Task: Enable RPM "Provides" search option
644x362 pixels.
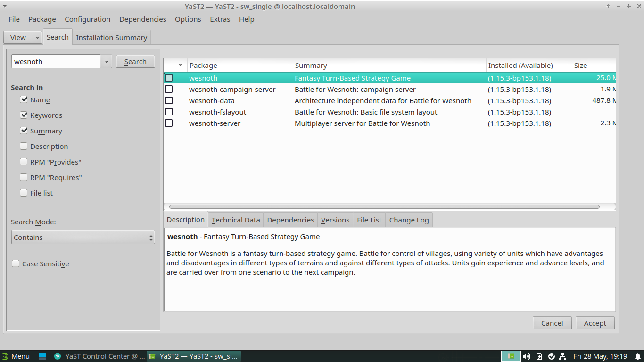Action: pyautogui.click(x=24, y=162)
